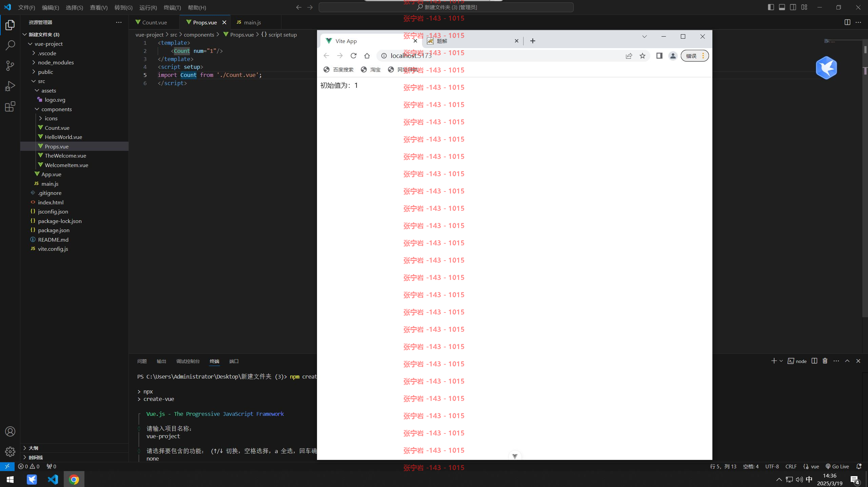Open the Extensions view
The width and height of the screenshot is (868, 487).
point(10,107)
